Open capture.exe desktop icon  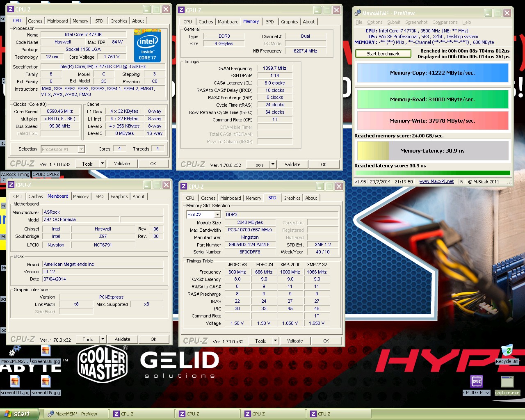(x=507, y=381)
